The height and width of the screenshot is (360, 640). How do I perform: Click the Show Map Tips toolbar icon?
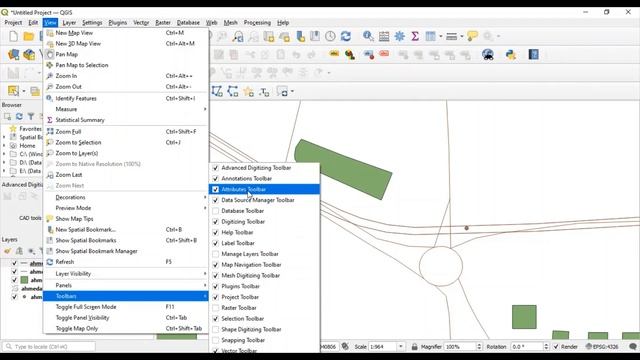coord(472,36)
